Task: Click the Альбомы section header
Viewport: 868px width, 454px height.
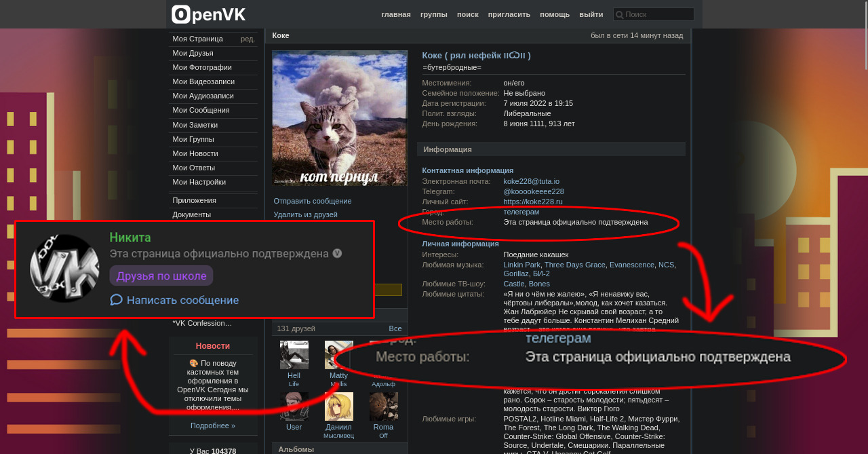Action: tap(340, 449)
